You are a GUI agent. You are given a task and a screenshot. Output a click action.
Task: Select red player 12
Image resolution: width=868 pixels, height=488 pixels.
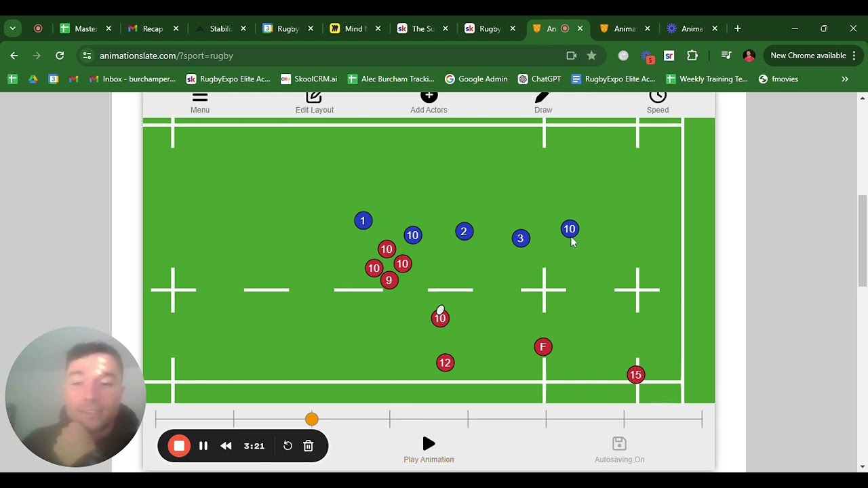pyautogui.click(x=445, y=363)
